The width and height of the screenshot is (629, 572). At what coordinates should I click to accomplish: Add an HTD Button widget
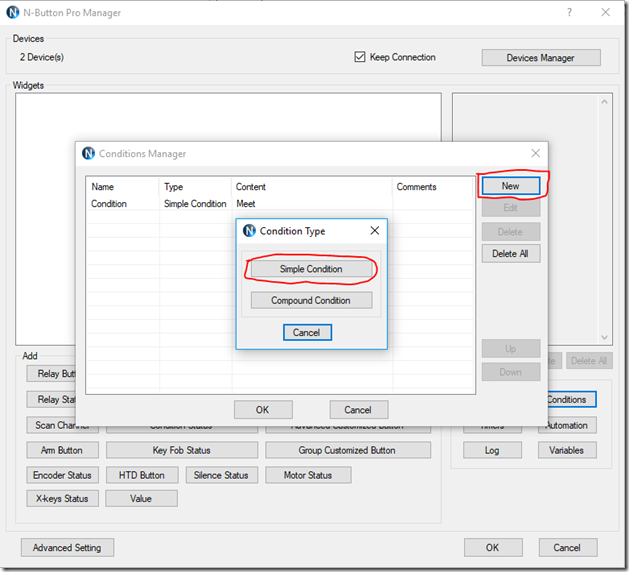tap(142, 475)
